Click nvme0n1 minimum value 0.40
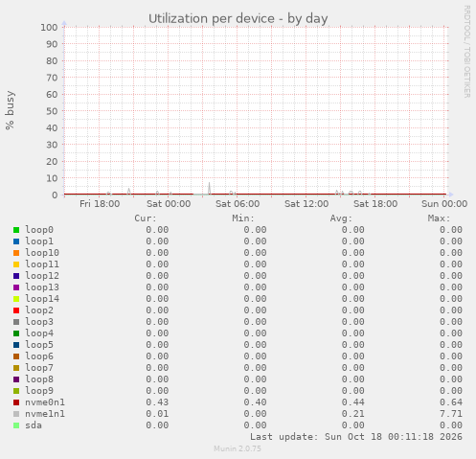 pyautogui.click(x=256, y=402)
